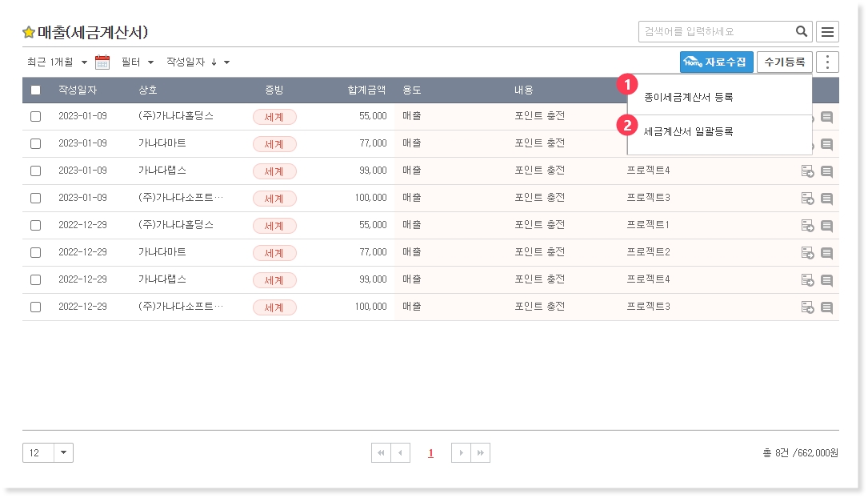The image size is (868, 498).
Task: Open the calendar date picker icon
Action: tap(102, 62)
